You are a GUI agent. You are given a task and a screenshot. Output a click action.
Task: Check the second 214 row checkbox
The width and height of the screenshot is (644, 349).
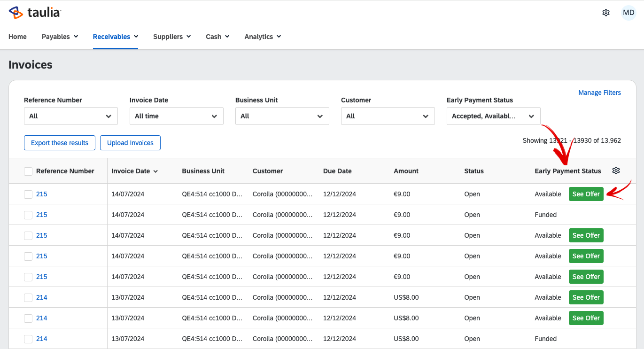tap(28, 318)
